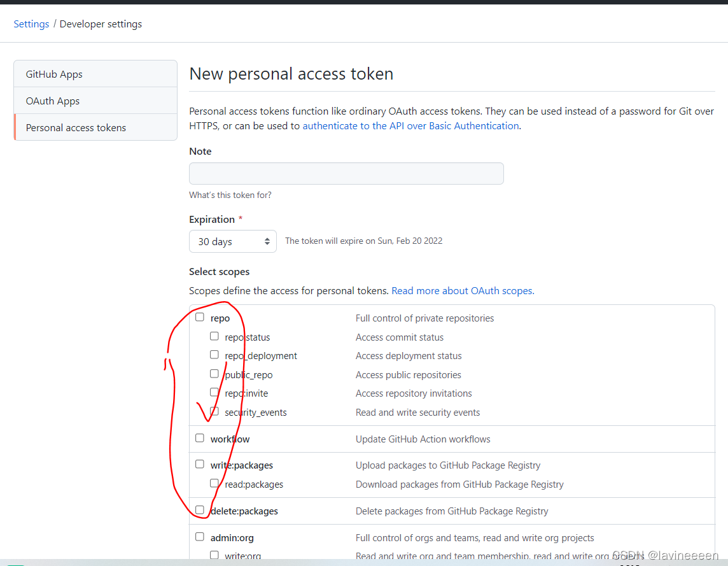This screenshot has width=728, height=566.
Task: Check the admin:org checkbox
Action: (x=200, y=537)
